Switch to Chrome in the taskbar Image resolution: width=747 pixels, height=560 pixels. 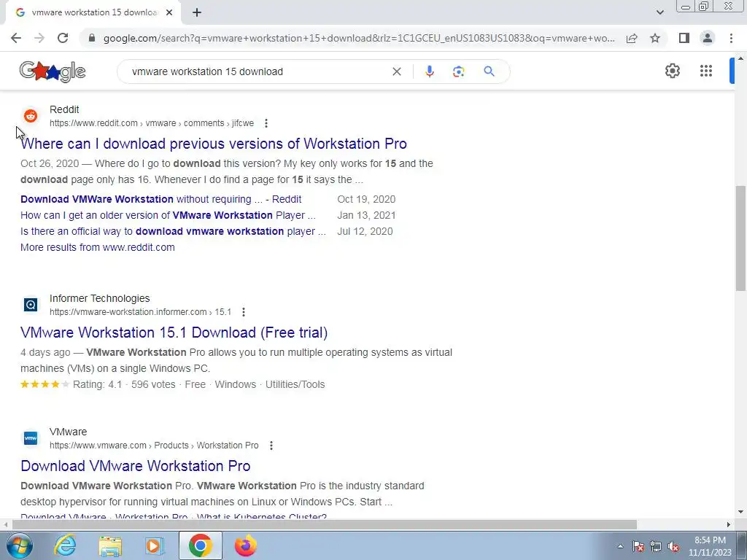point(200,545)
